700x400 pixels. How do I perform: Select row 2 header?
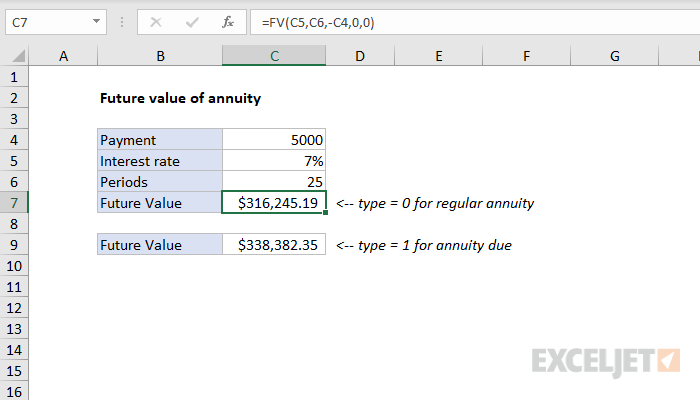point(14,98)
